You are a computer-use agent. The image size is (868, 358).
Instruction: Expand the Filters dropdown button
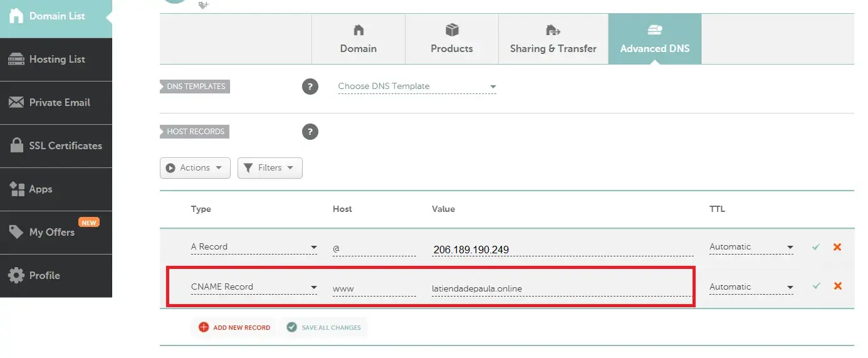[269, 168]
